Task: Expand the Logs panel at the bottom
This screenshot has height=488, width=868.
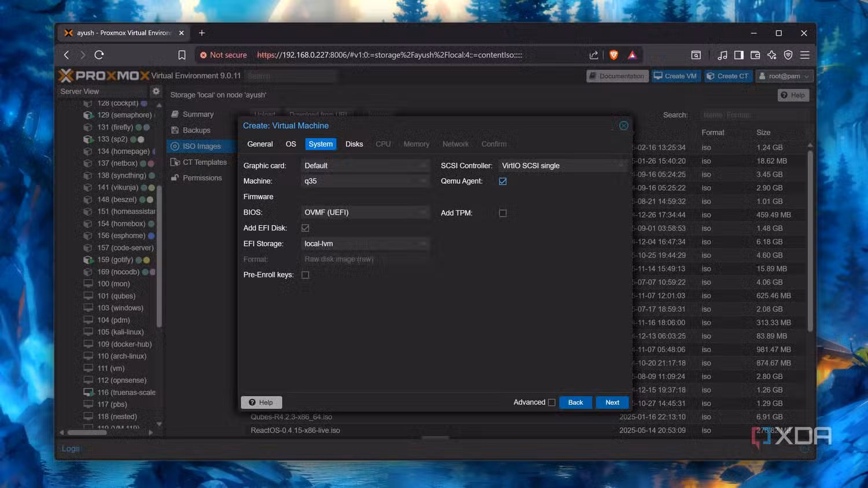Action: (x=71, y=449)
